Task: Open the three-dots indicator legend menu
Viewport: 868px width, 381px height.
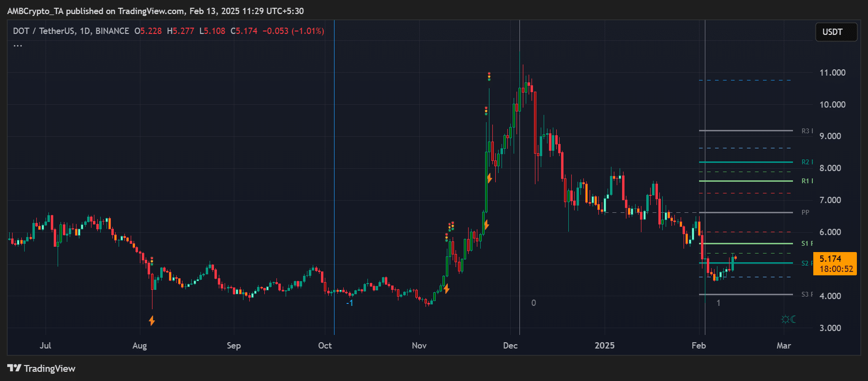Action: 18,45
